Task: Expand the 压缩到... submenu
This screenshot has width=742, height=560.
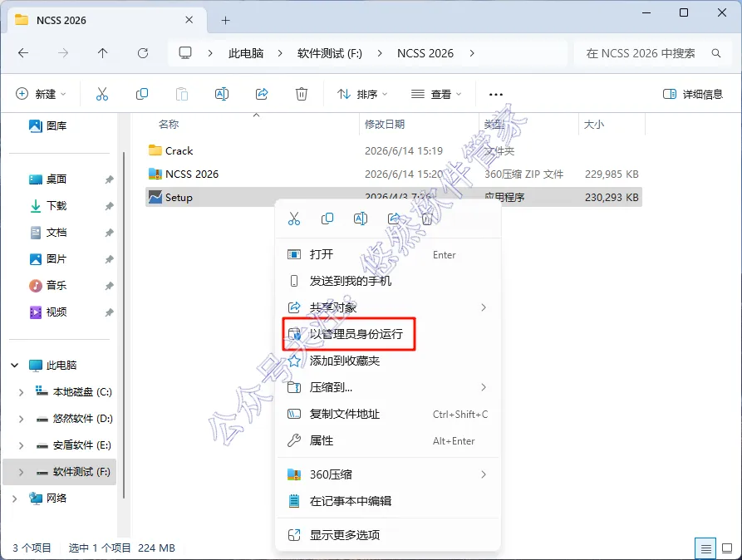Action: (483, 387)
